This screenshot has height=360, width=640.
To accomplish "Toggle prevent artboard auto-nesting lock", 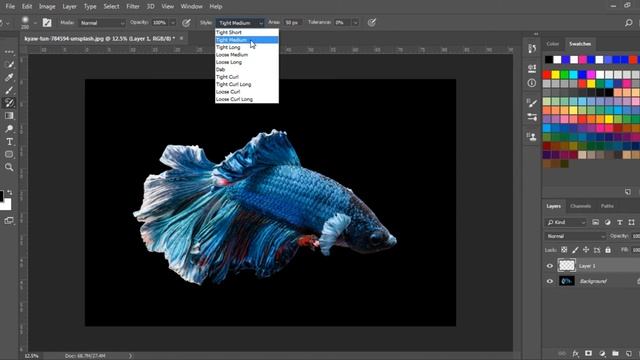I will [597, 250].
